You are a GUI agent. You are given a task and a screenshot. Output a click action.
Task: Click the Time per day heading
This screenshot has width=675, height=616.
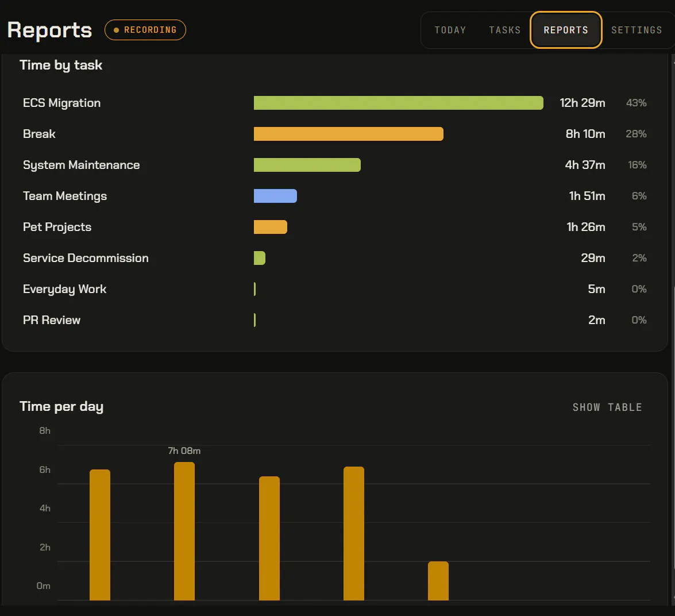61,406
